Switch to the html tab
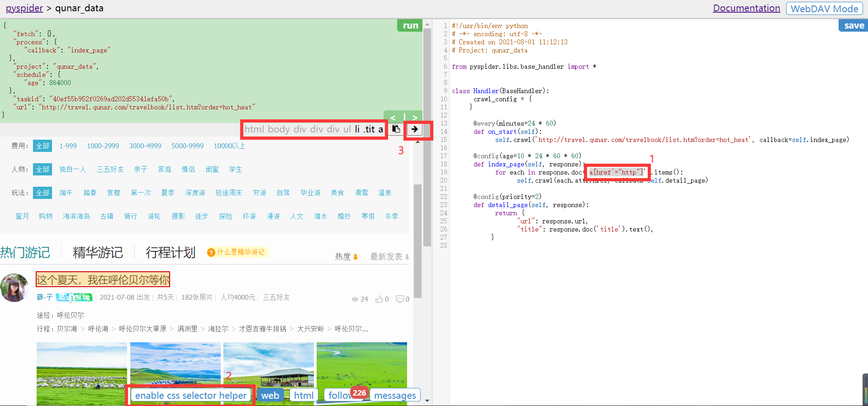Image resolution: width=868 pixels, height=406 pixels. coord(304,395)
